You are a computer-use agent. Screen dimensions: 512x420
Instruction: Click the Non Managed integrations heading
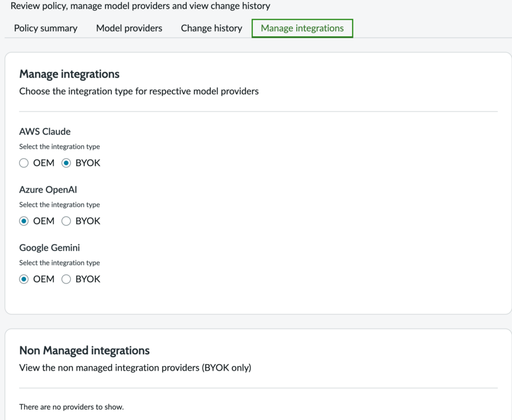coord(84,350)
